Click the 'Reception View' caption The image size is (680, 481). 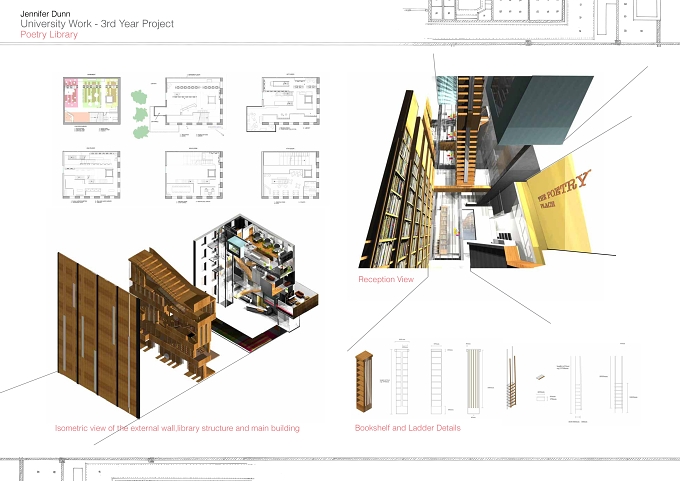tap(386, 279)
